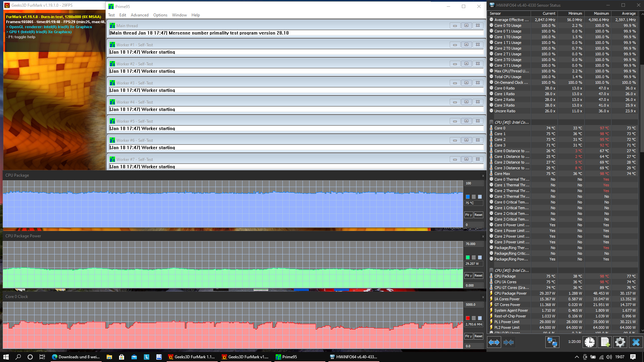Image resolution: width=644 pixels, height=362 pixels.
Task: Open Task View on taskbar
Action: [x=42, y=357]
